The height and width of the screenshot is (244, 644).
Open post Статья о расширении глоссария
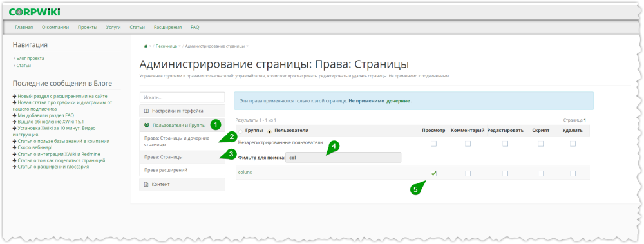click(53, 167)
